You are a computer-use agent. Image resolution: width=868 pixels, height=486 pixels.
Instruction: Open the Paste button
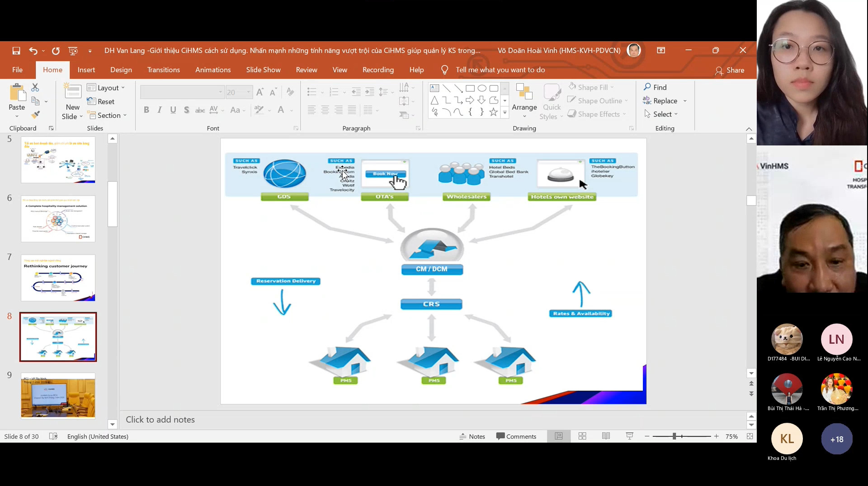tap(17, 100)
